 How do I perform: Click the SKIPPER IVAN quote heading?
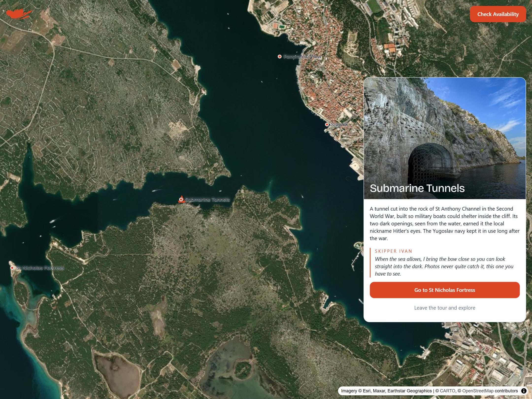393,251
